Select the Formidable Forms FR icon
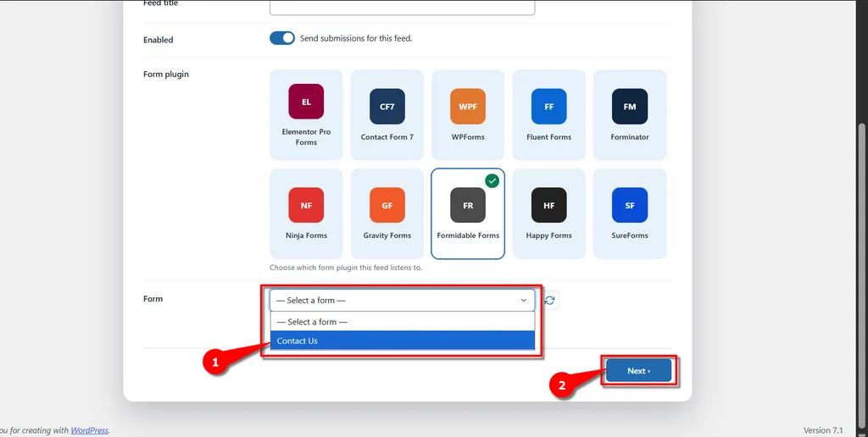 point(468,205)
